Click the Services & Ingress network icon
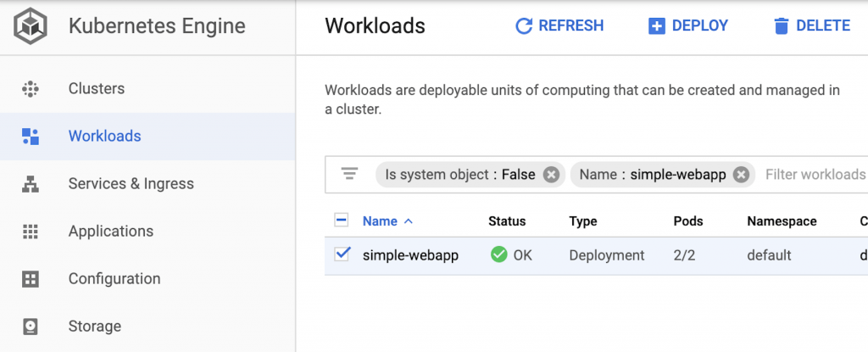The image size is (868, 352). (x=30, y=184)
